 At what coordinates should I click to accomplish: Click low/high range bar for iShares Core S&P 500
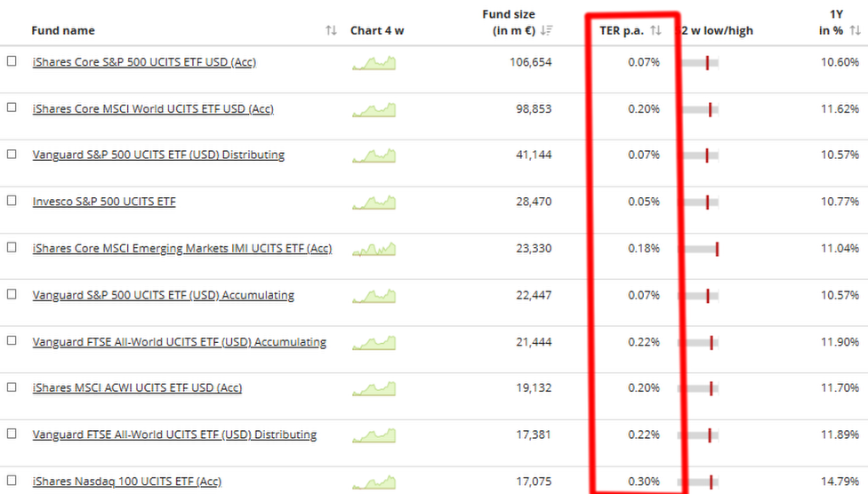pos(701,63)
